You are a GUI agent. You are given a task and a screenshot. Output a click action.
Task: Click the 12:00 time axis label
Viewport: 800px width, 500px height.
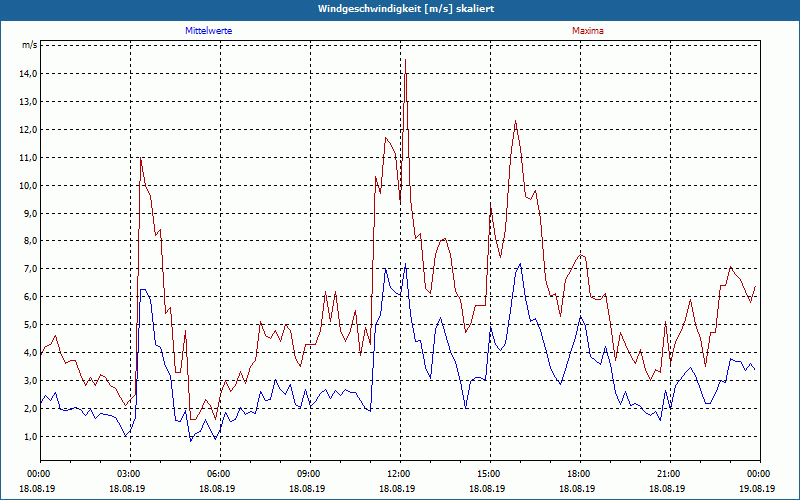pyautogui.click(x=398, y=474)
